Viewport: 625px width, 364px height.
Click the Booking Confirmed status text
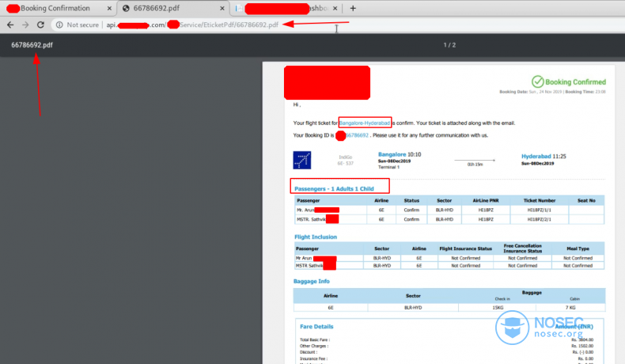[576, 82]
